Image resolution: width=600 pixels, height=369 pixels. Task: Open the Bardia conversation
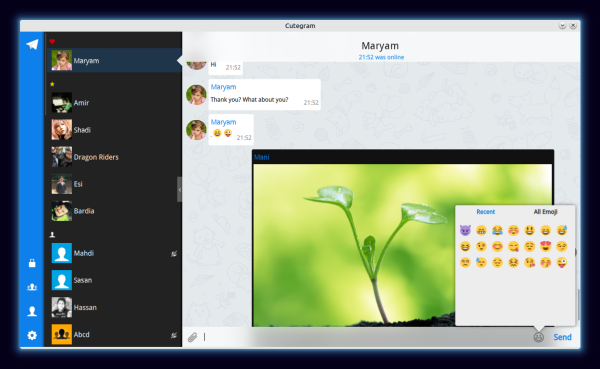click(114, 211)
